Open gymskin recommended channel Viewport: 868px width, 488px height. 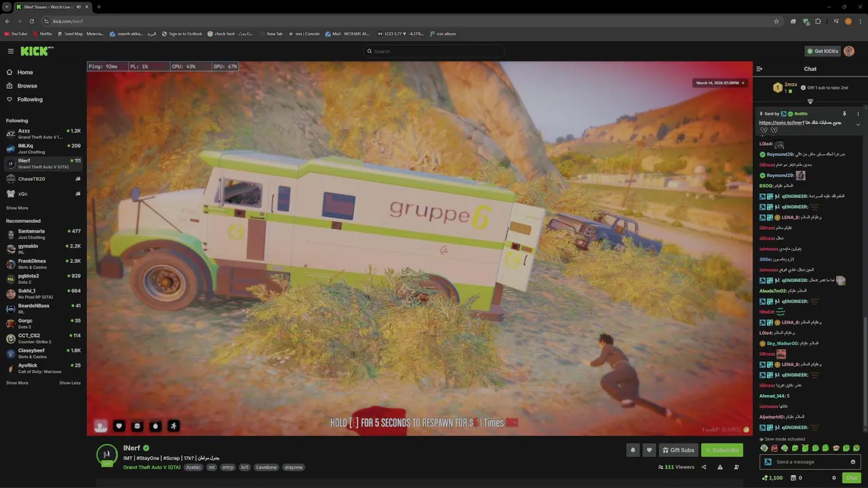(x=43, y=249)
